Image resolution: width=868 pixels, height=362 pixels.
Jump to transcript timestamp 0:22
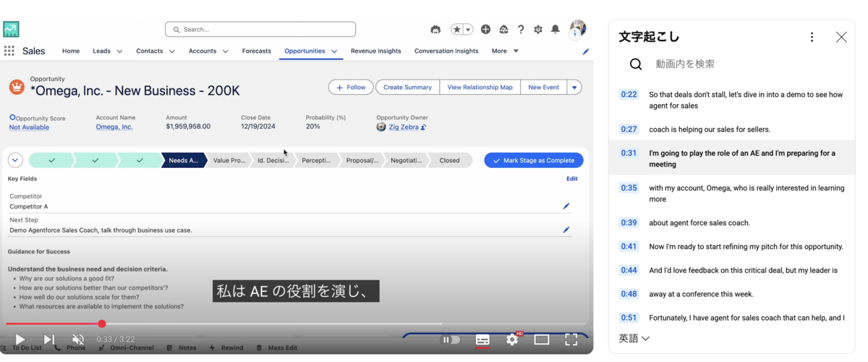[629, 94]
